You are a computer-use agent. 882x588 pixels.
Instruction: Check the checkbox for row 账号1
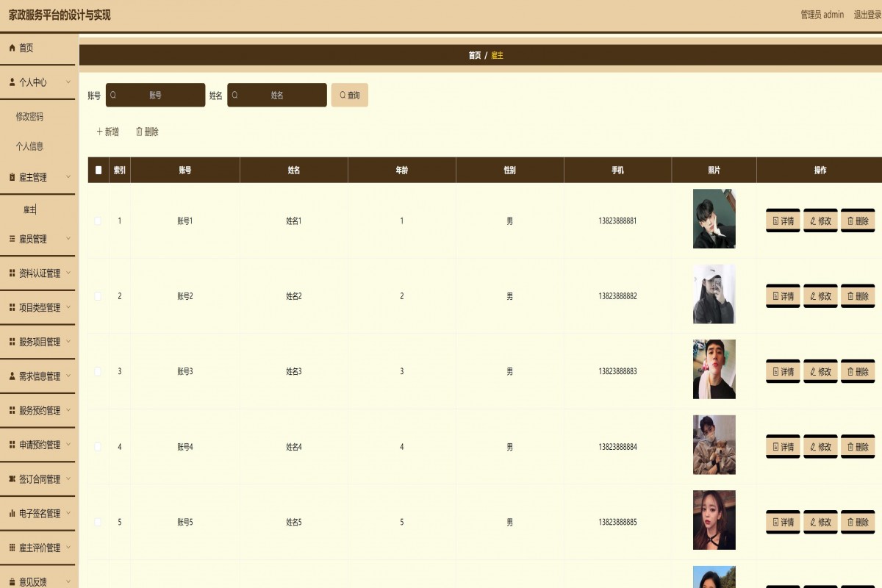tap(98, 220)
